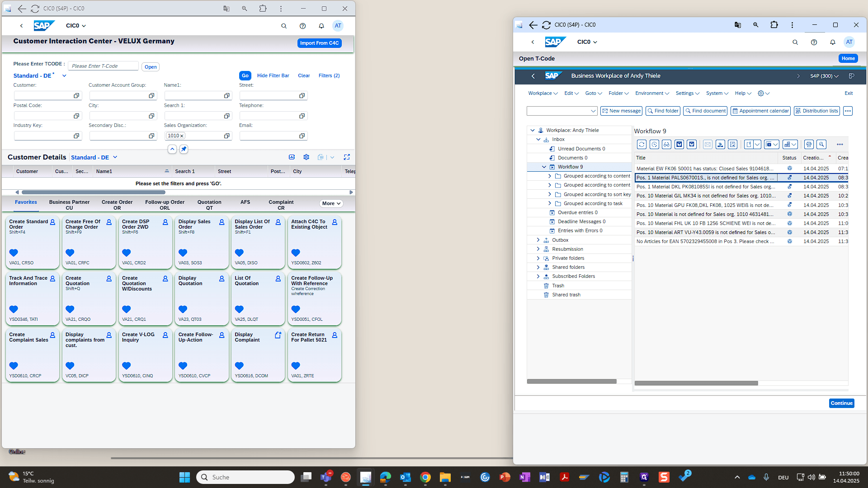
Task: Toggle favorite heart on Attach C4C To Existing Object tile
Action: click(296, 253)
